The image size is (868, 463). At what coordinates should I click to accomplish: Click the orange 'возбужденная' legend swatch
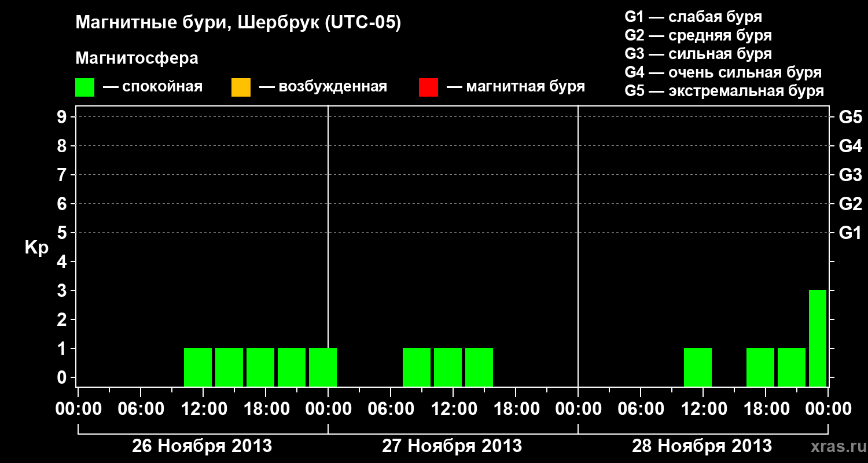(241, 87)
